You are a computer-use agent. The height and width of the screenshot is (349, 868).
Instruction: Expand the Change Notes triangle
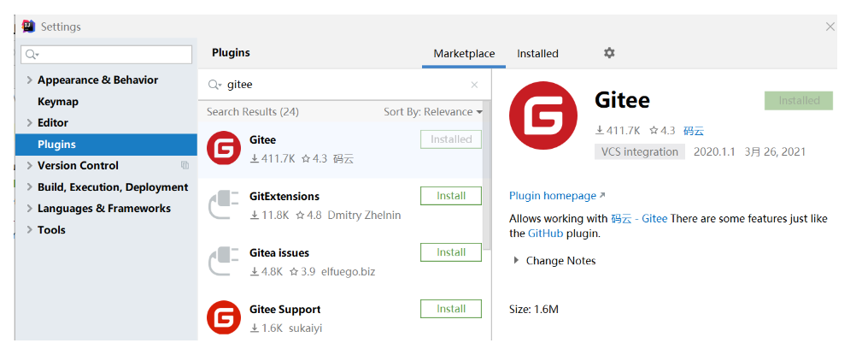pyautogui.click(x=516, y=260)
